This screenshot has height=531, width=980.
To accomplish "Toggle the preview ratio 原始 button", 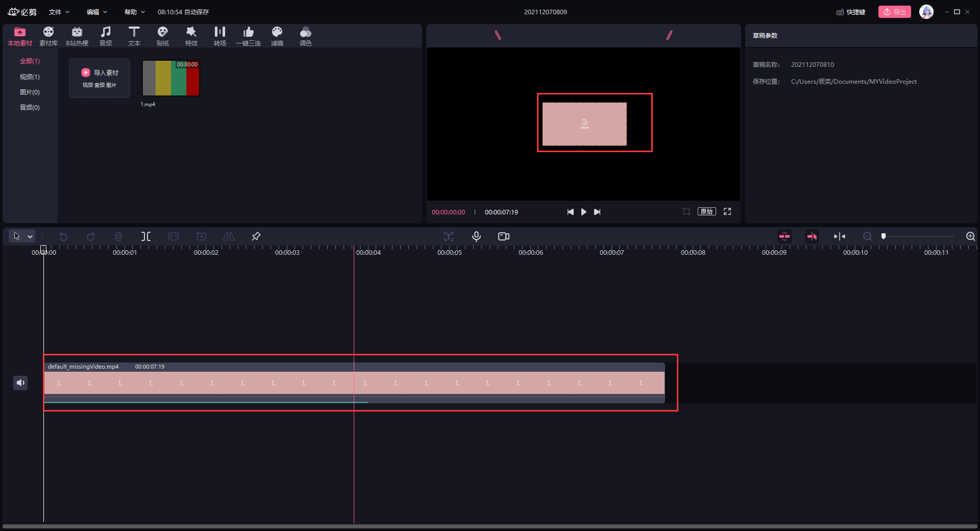I will [706, 212].
